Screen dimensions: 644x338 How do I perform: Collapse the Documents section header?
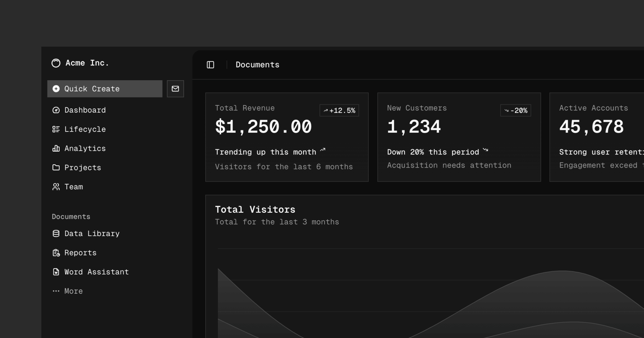[71, 216]
